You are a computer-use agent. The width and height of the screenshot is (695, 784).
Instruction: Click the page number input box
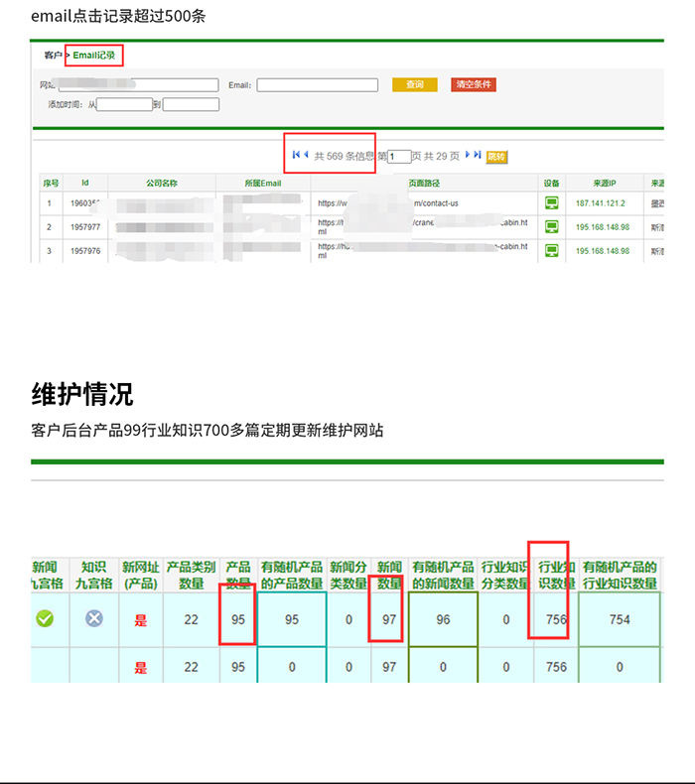399,157
